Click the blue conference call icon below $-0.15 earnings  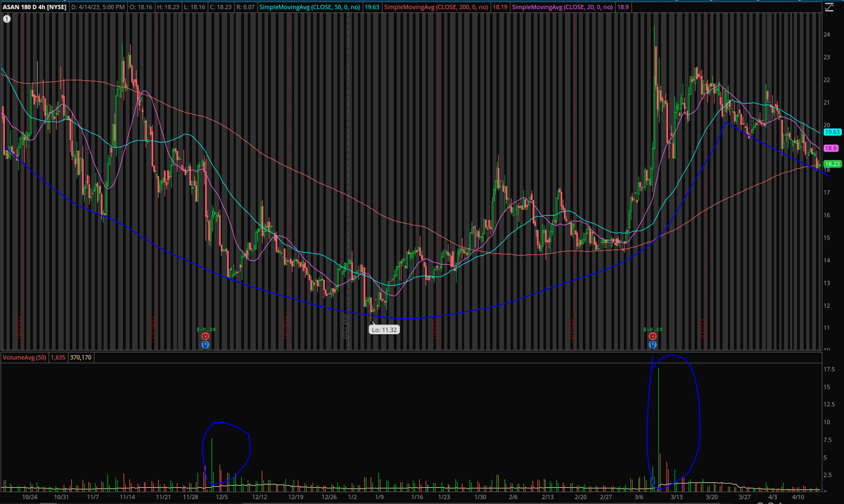pyautogui.click(x=653, y=344)
